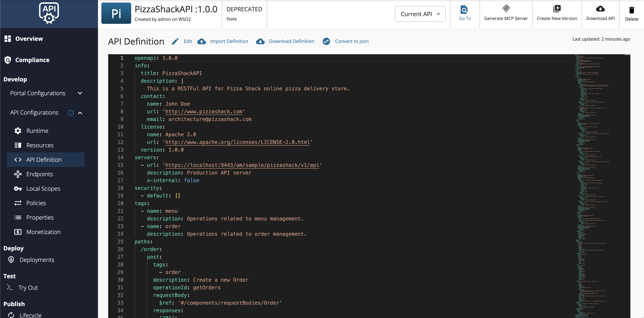Collapse the API Configurations section
Viewport: 644px width, 318px height.
(x=80, y=113)
